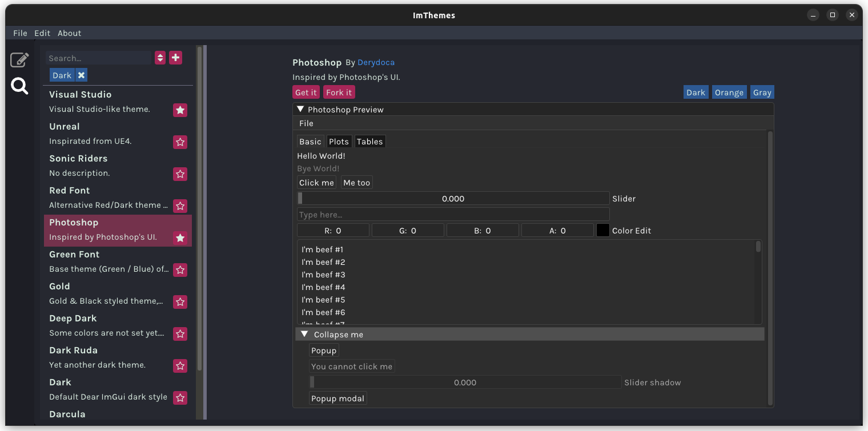This screenshot has height=431, width=868.
Task: Open the theme editor pencil icon
Action: [19, 59]
